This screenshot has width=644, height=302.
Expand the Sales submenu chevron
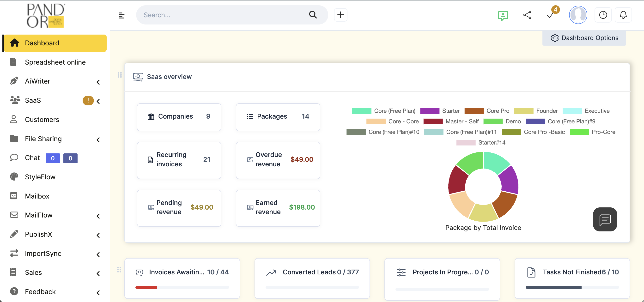pyautogui.click(x=98, y=273)
